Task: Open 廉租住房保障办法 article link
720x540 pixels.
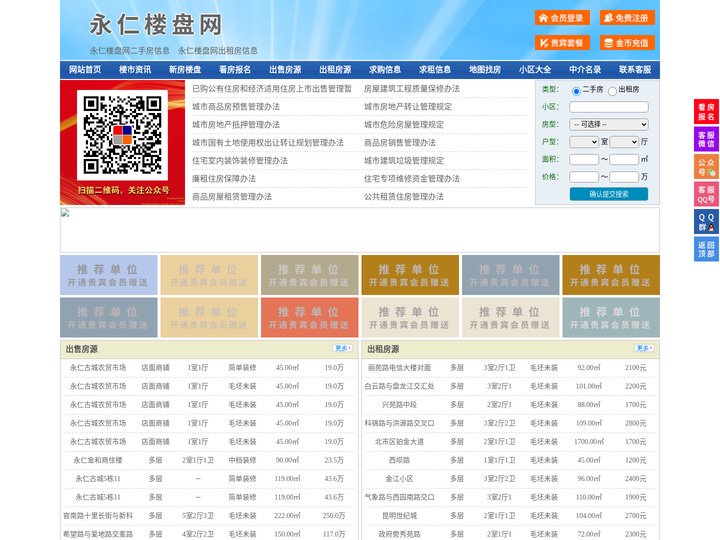Action: coord(224,179)
